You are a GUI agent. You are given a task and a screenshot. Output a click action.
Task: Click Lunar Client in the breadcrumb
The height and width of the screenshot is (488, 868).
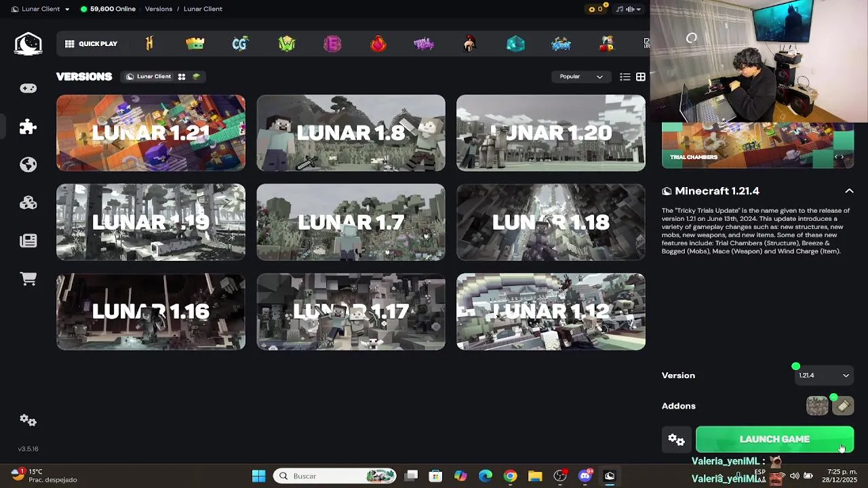(x=203, y=9)
